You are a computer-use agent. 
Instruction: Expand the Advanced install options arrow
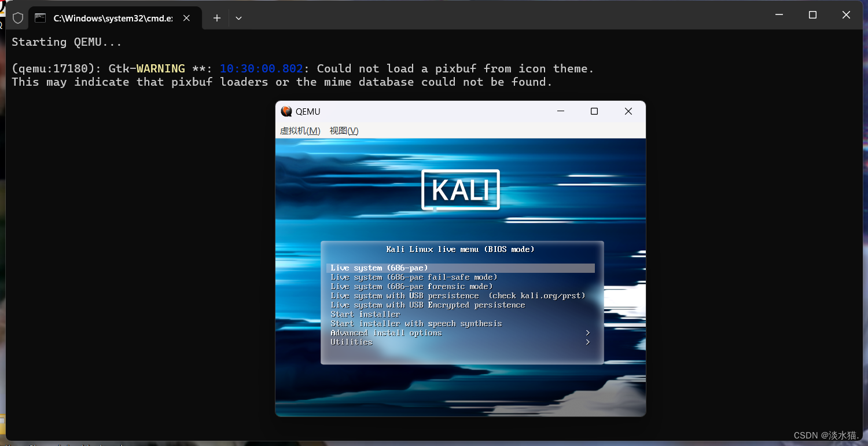pyautogui.click(x=588, y=333)
